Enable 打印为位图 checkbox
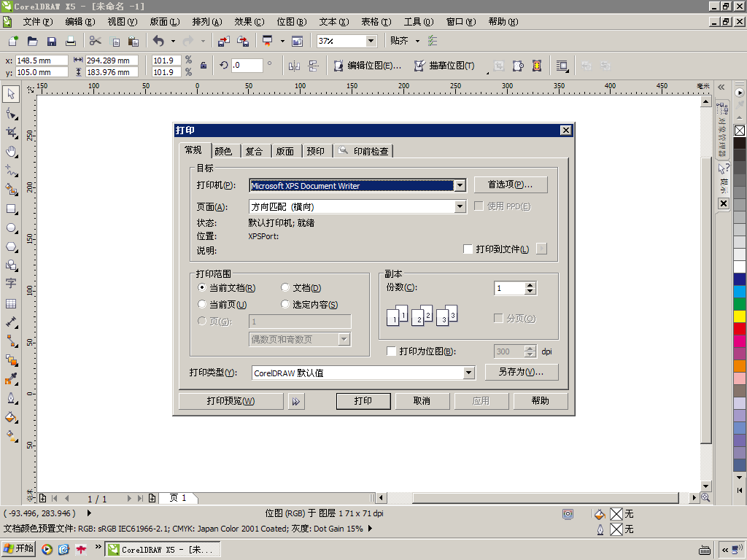Image resolution: width=747 pixels, height=560 pixels. point(391,351)
